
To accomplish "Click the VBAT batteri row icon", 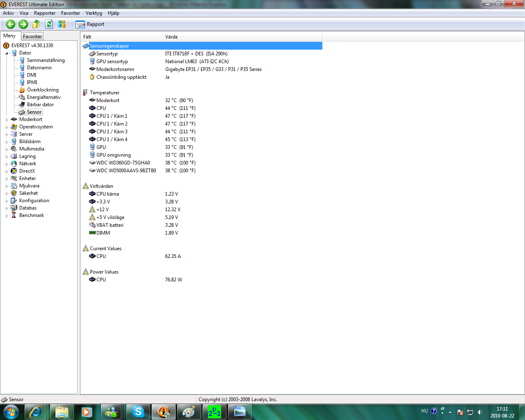I will (x=92, y=225).
